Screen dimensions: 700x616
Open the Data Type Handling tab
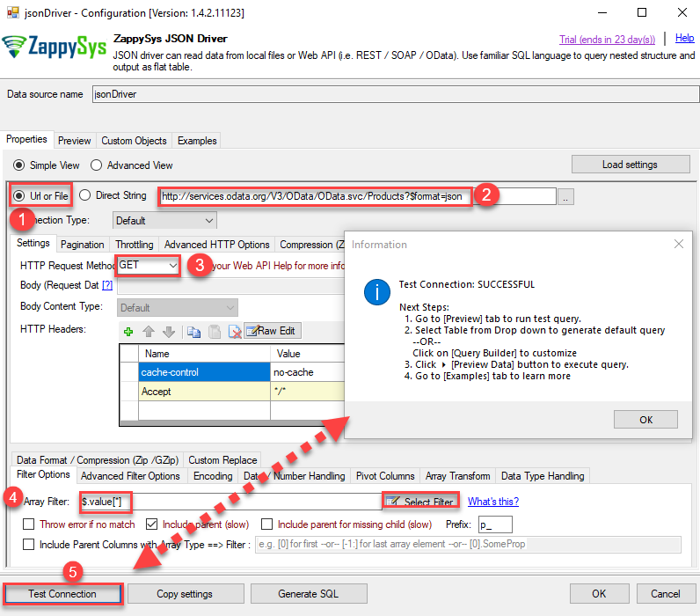[543, 476]
